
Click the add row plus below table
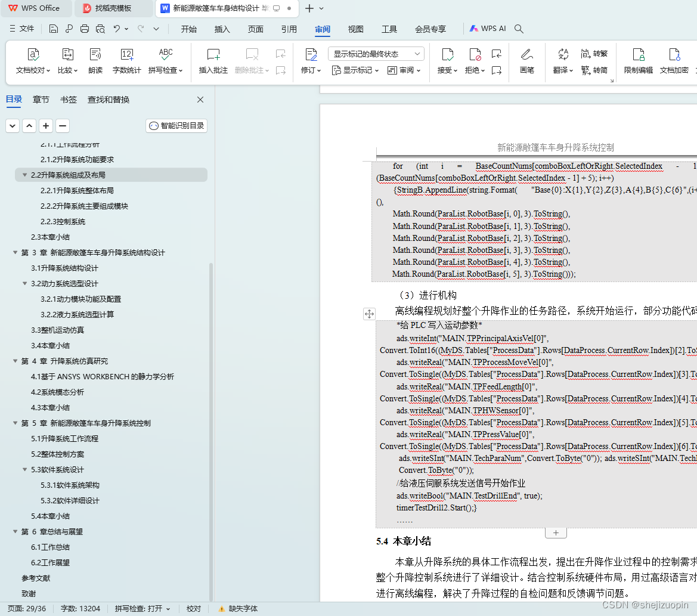pos(556,533)
